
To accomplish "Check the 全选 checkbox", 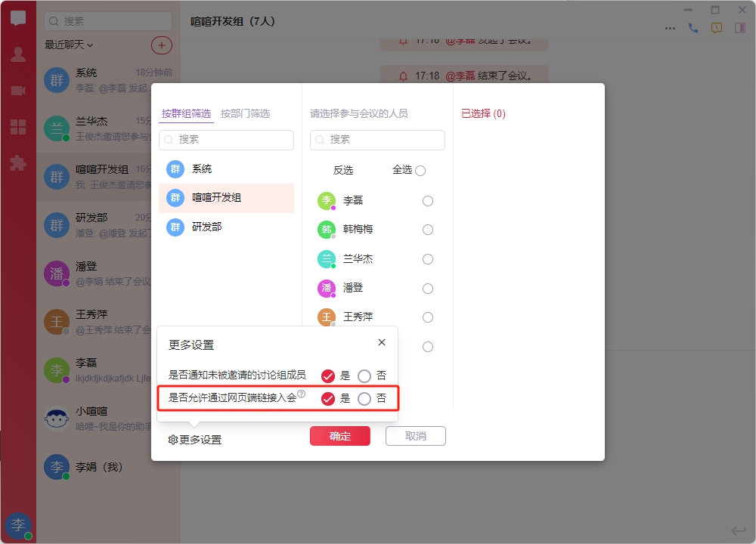I will tap(420, 171).
